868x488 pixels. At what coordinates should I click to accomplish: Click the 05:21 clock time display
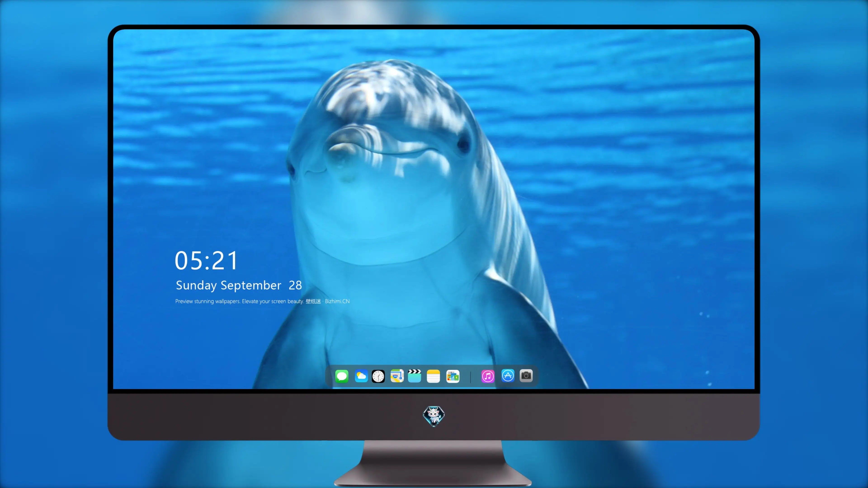(x=206, y=260)
